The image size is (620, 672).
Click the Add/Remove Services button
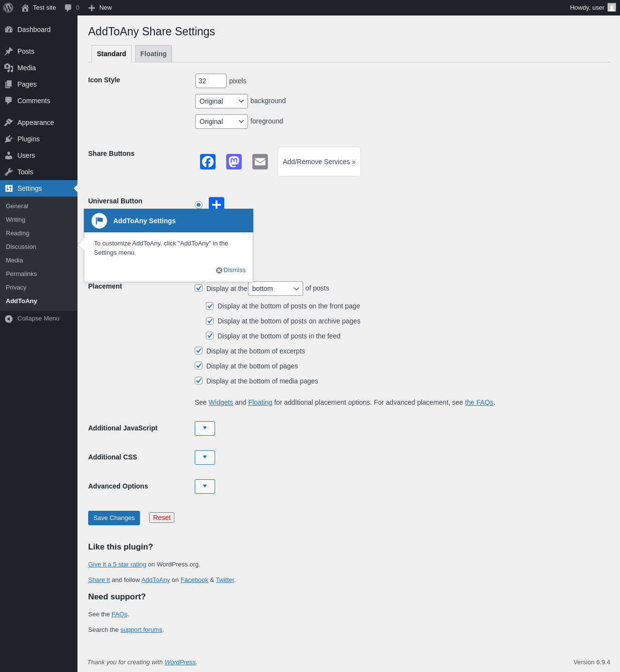(x=319, y=162)
